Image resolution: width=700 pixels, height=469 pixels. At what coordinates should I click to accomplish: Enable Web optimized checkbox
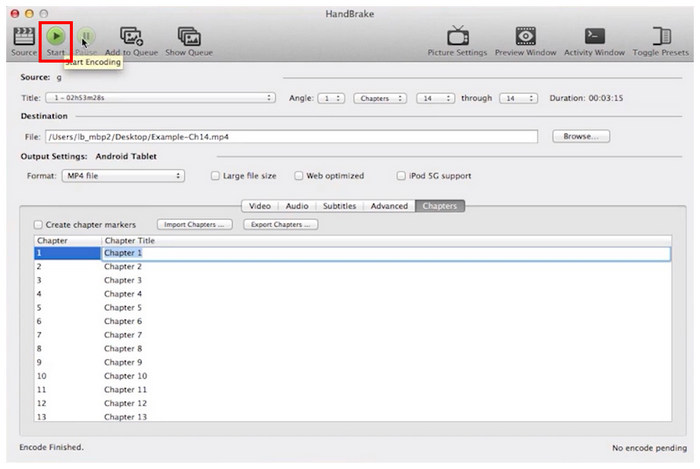(x=299, y=176)
